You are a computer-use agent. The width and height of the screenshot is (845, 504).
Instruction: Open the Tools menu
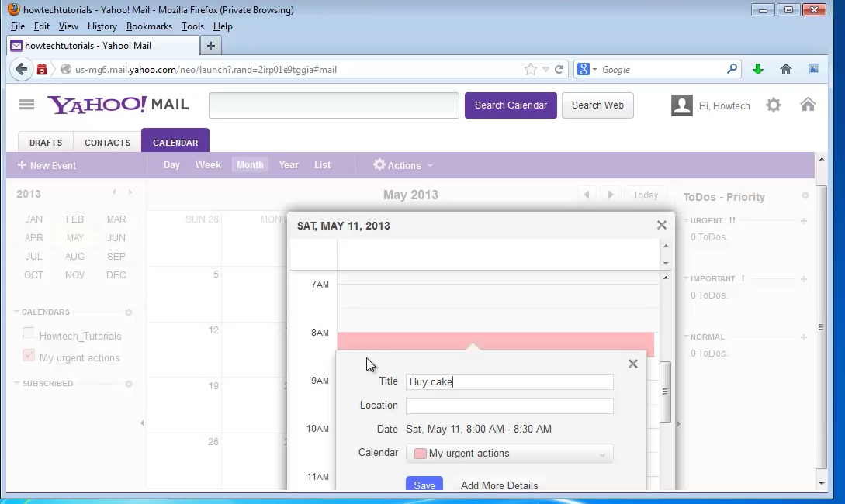click(192, 26)
